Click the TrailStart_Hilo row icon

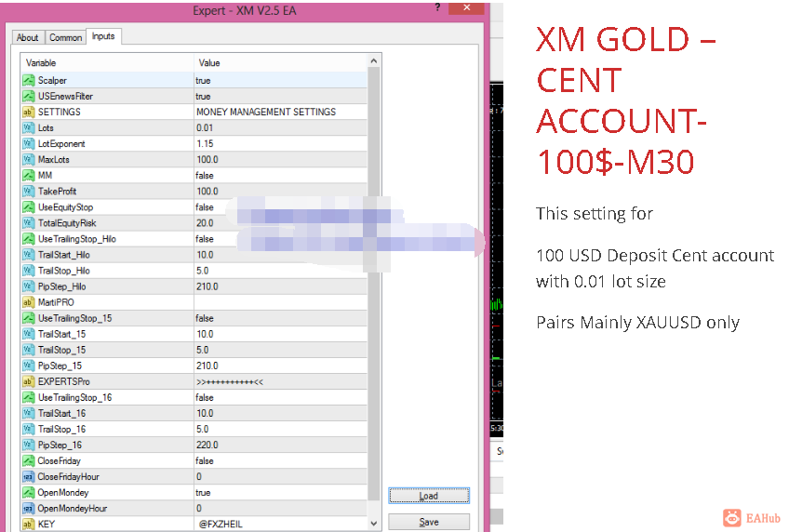[x=29, y=255]
